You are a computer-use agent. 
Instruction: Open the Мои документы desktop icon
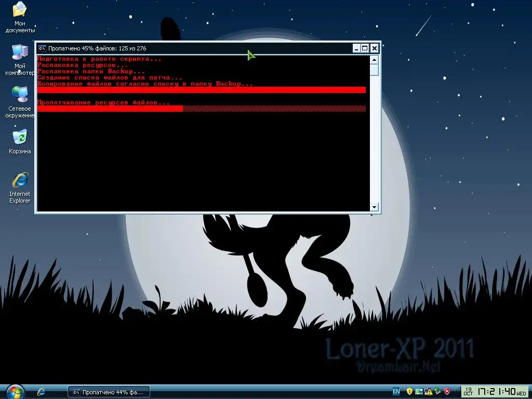(x=20, y=17)
